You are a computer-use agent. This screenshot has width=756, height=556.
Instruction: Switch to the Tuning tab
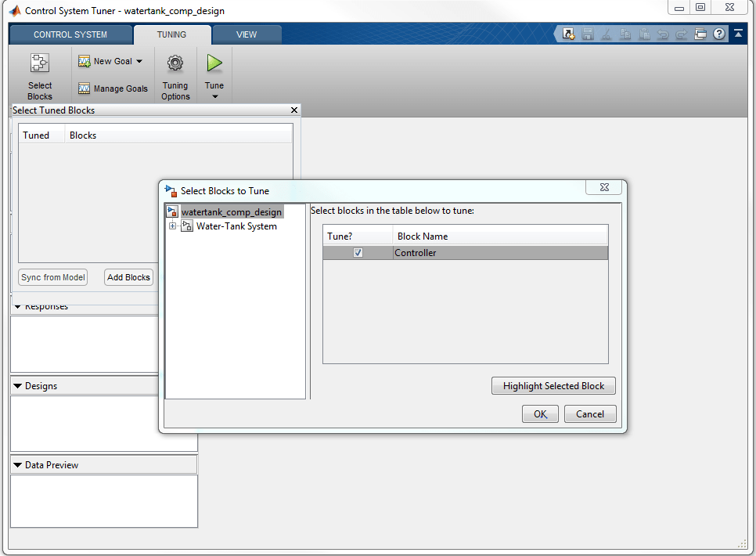[171, 34]
